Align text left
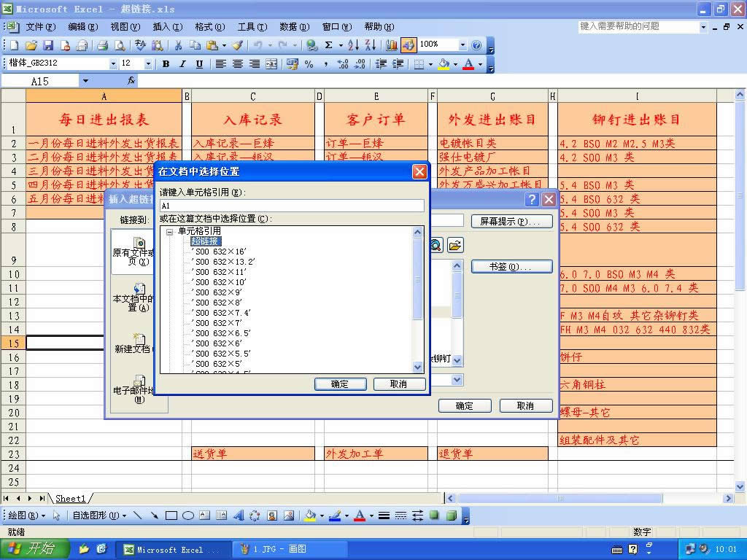Viewport: 747px width, 560px height. [220, 64]
